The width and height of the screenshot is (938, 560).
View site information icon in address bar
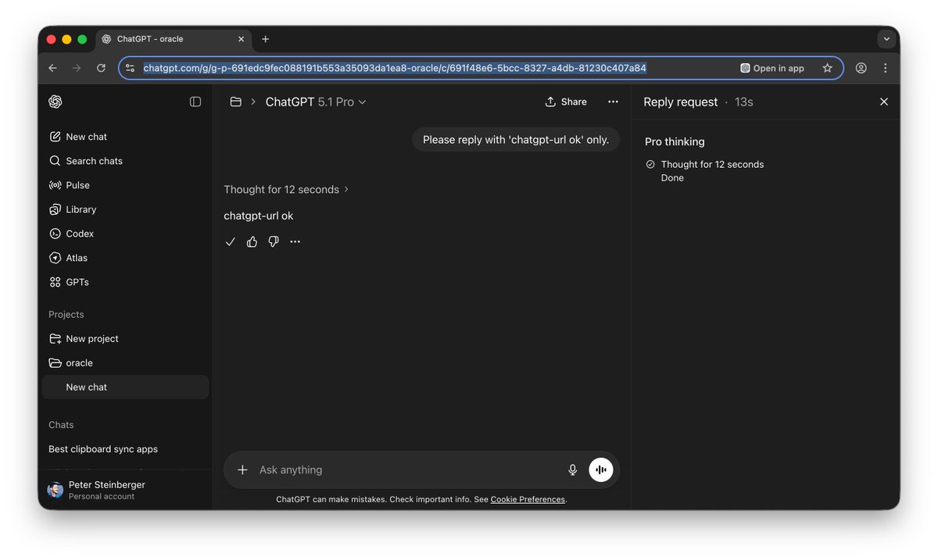pos(130,68)
